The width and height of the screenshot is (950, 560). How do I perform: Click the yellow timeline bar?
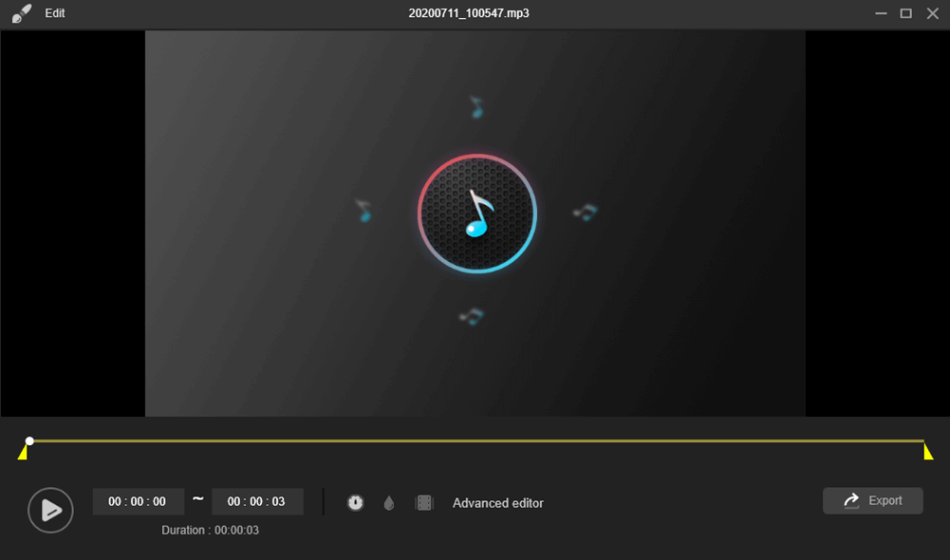coord(475,442)
